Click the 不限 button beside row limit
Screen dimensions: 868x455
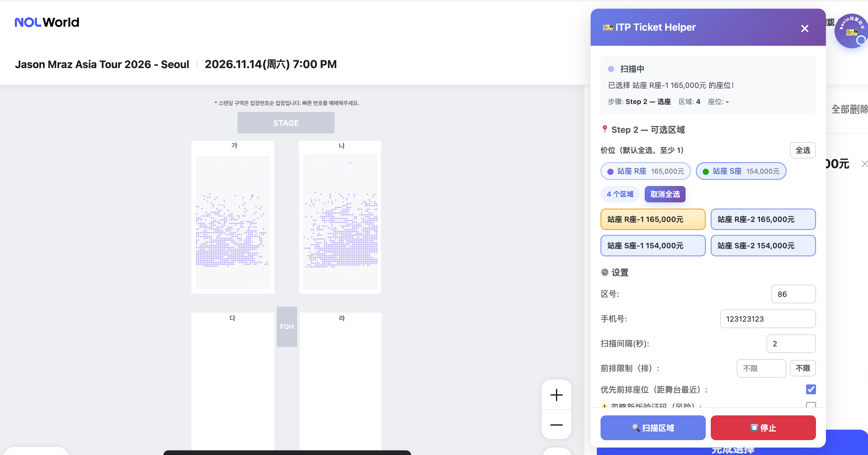click(803, 368)
